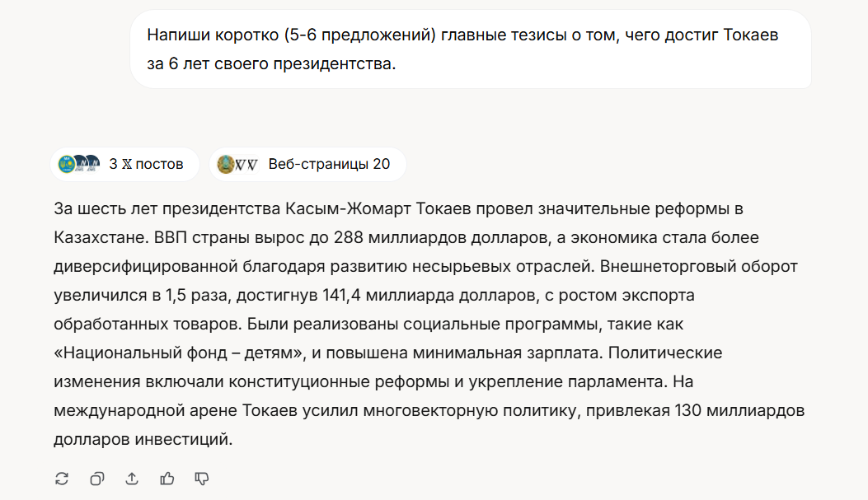Click the user prompt message bubble

[471, 49]
